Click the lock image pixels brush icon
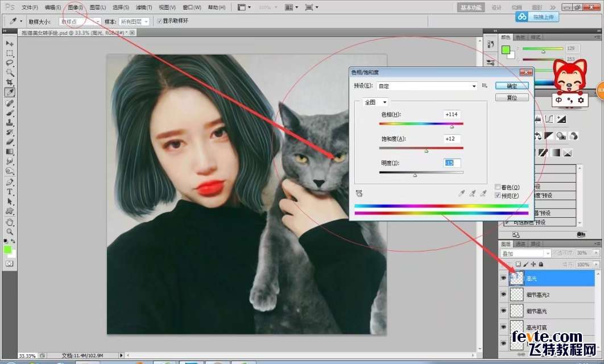Image resolution: width=604 pixels, height=364 pixels. pos(526,264)
